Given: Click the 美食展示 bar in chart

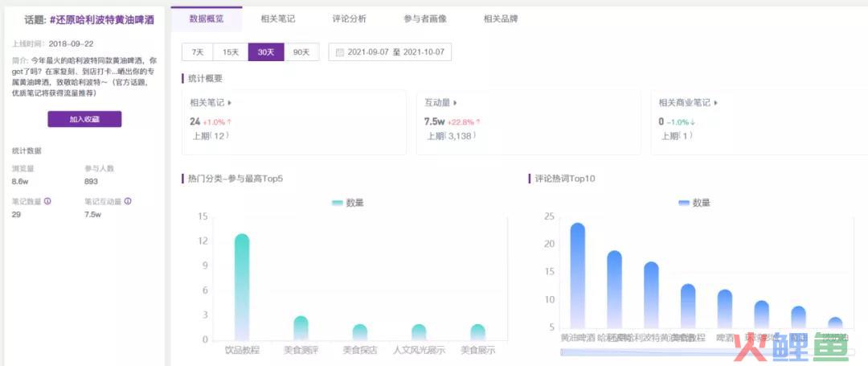Looking at the screenshot, I should [477, 332].
